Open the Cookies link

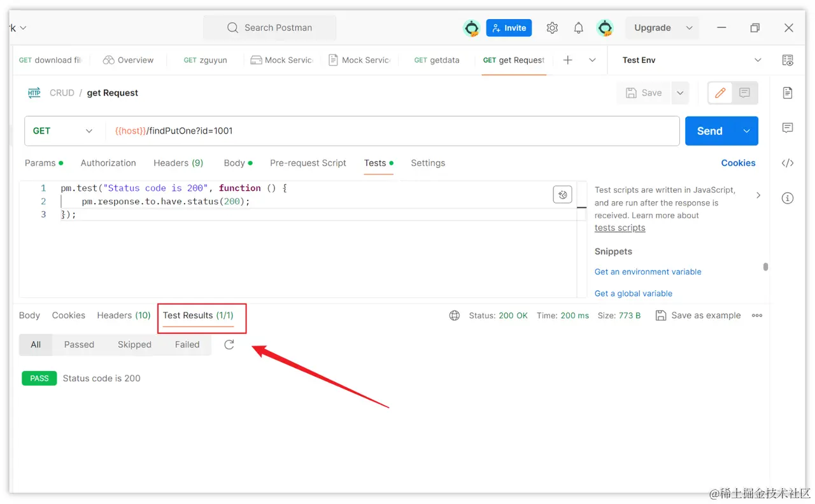pyautogui.click(x=738, y=163)
